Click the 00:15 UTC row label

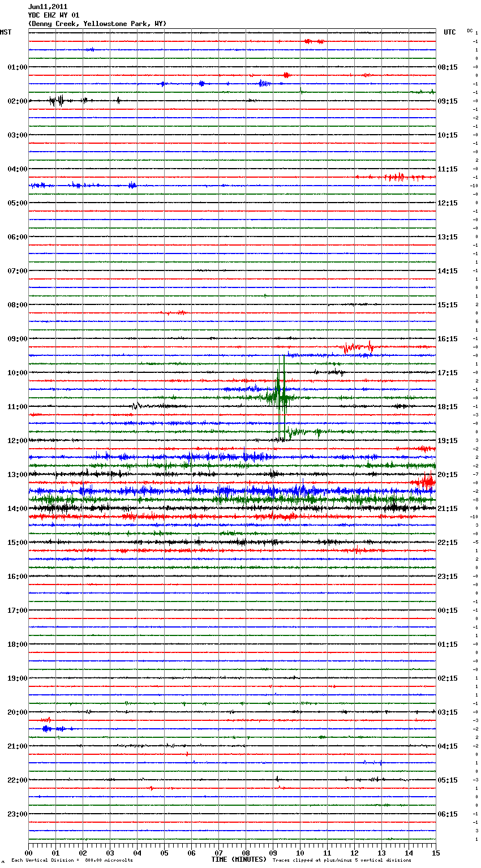click(448, 610)
